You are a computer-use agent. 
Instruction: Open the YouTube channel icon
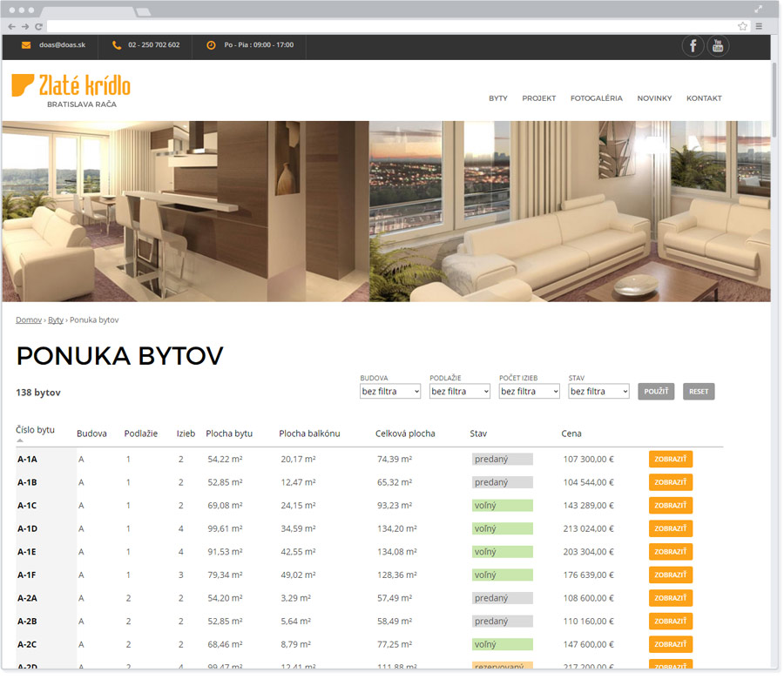click(x=718, y=45)
